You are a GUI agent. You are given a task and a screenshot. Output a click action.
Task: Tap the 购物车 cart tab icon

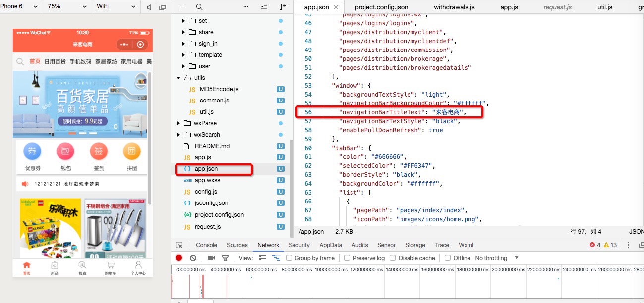[110, 268]
